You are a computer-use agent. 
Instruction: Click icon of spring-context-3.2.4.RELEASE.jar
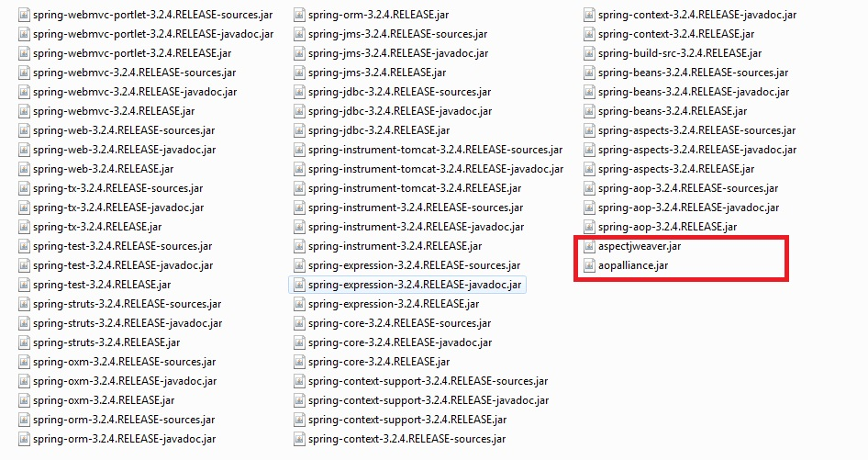[x=589, y=34]
